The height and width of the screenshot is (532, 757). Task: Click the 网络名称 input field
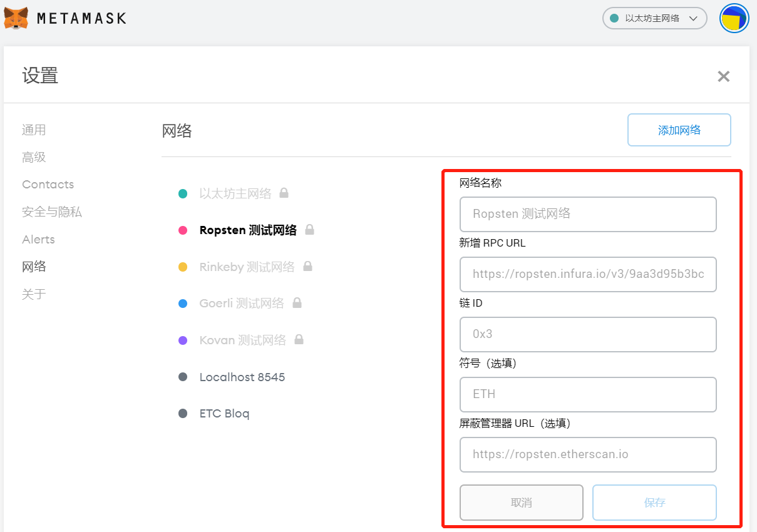588,214
